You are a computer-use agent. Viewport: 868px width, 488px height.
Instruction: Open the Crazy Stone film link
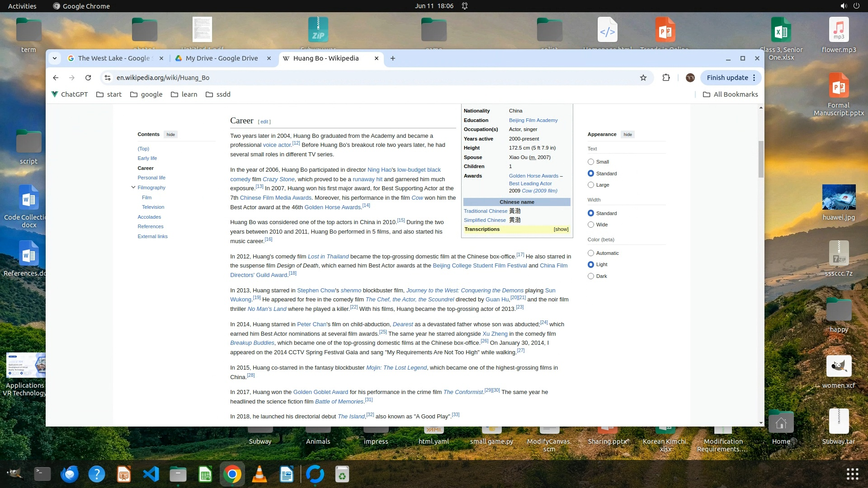point(278,179)
